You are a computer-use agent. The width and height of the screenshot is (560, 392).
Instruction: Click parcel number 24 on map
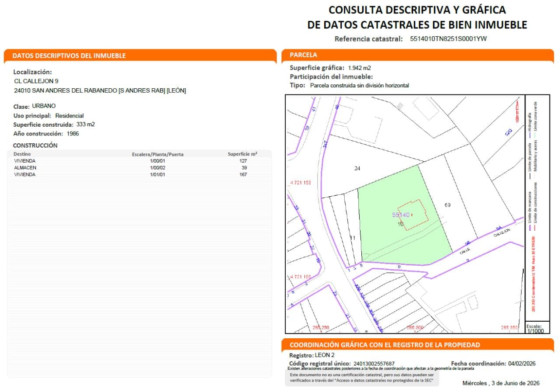[357, 168]
